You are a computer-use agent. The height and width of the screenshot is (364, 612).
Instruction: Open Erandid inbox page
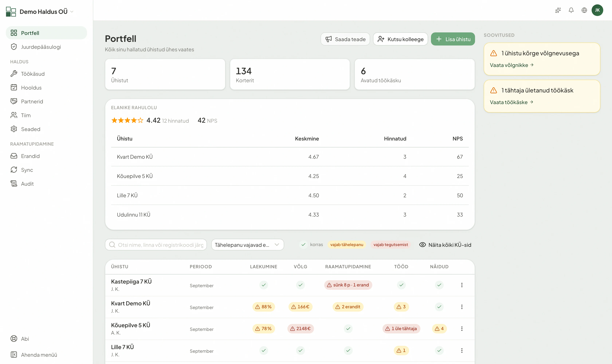point(46,156)
